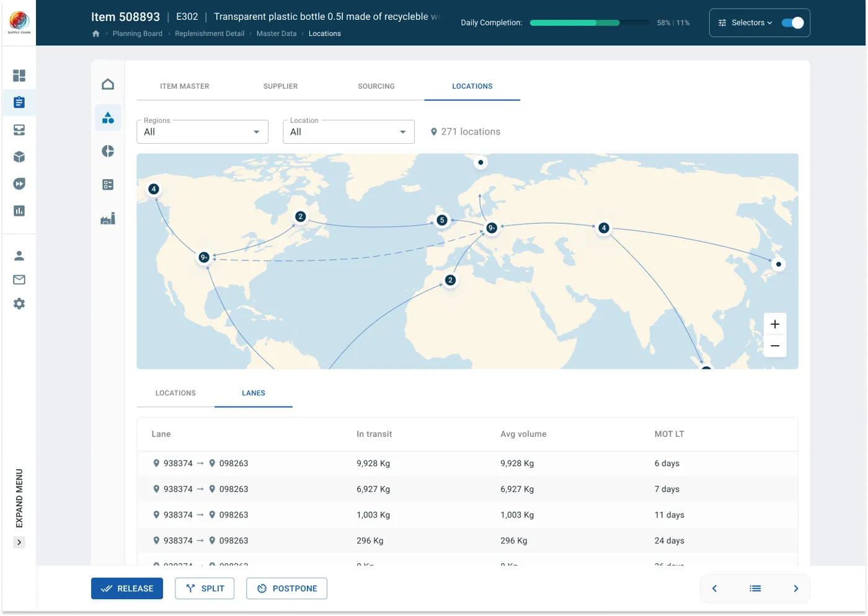Open the dashboard grid icon in left sidebar
Viewport: 868px width, 616px height.
click(x=19, y=76)
